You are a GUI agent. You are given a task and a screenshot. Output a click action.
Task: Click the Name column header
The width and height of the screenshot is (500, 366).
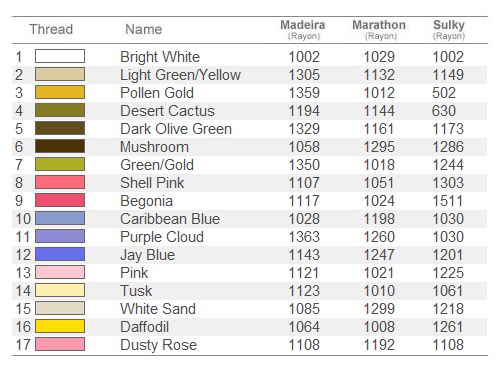click(144, 29)
